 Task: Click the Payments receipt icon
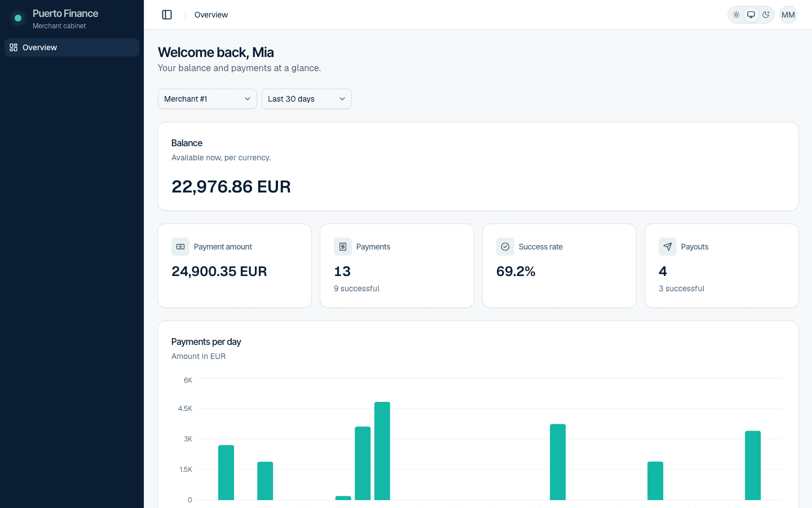tap(343, 247)
